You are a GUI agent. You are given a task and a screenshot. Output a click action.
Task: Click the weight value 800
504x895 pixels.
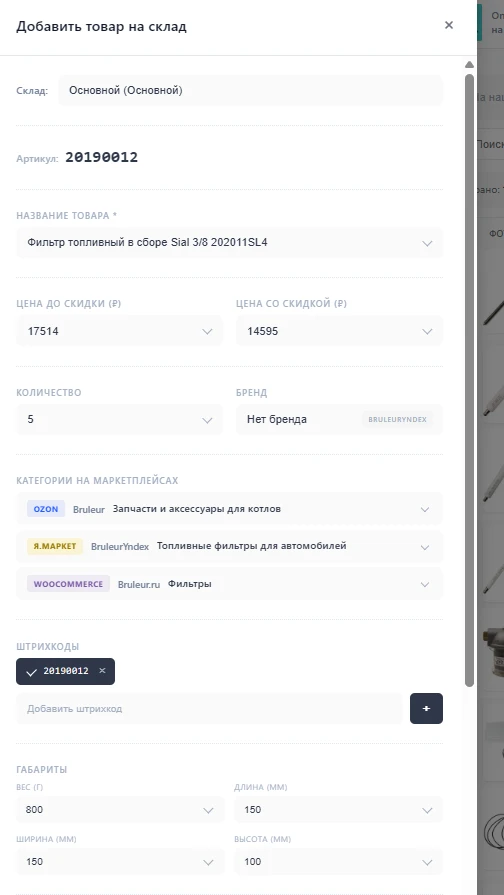[34, 810]
